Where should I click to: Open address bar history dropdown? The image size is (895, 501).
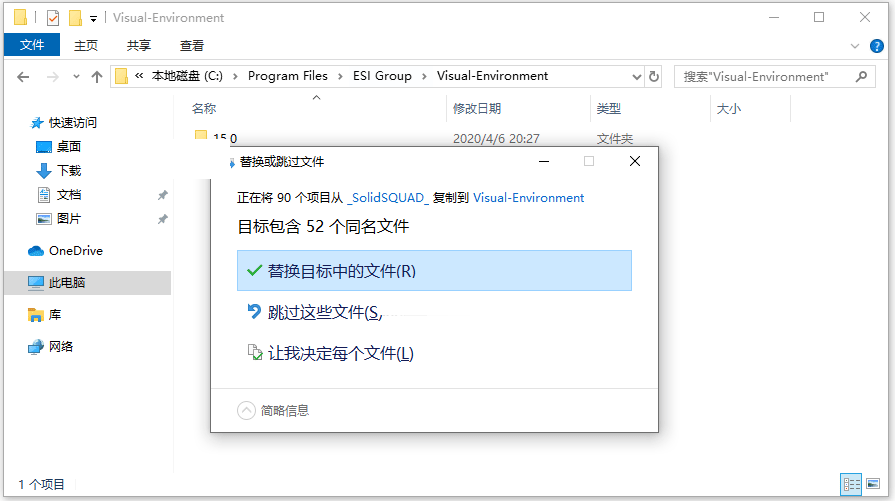point(636,76)
